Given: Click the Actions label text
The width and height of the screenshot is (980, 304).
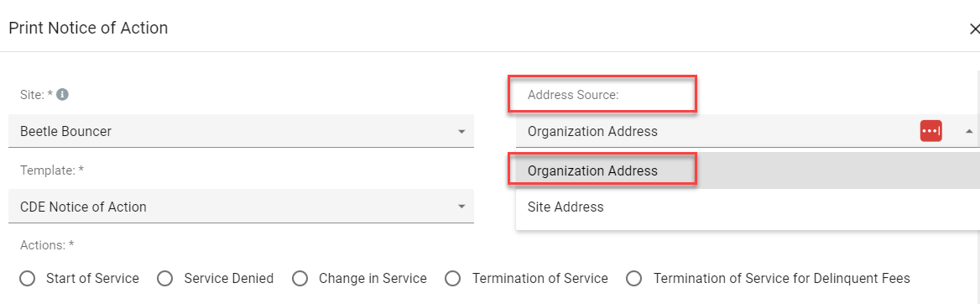Looking at the screenshot, I should pos(47,245).
